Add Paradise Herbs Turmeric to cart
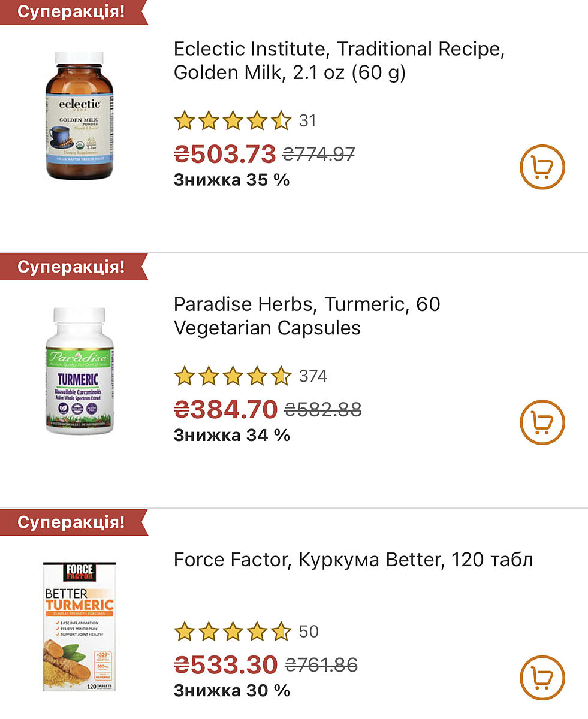The height and width of the screenshot is (719, 588). [542, 422]
